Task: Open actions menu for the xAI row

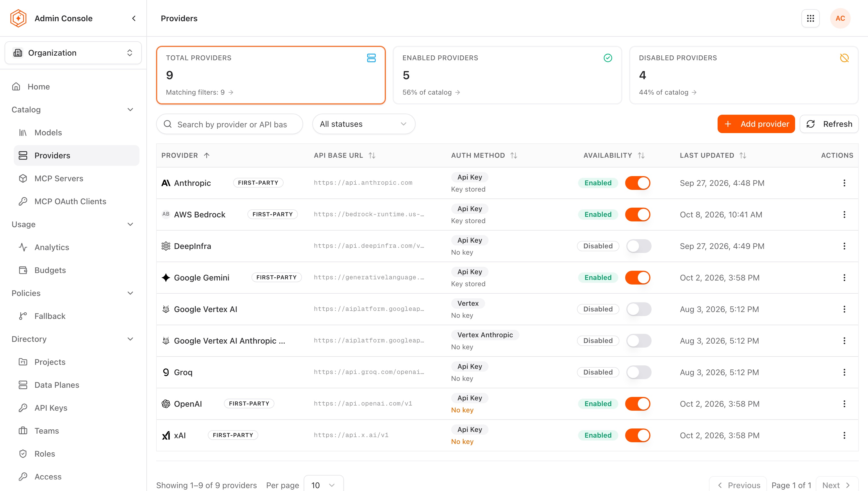Action: [844, 435]
